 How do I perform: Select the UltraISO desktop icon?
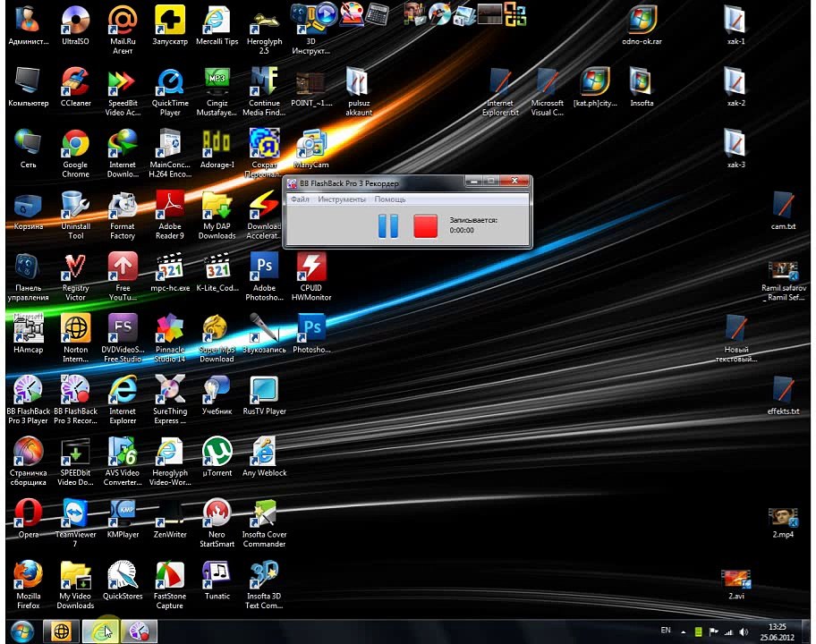click(x=75, y=26)
